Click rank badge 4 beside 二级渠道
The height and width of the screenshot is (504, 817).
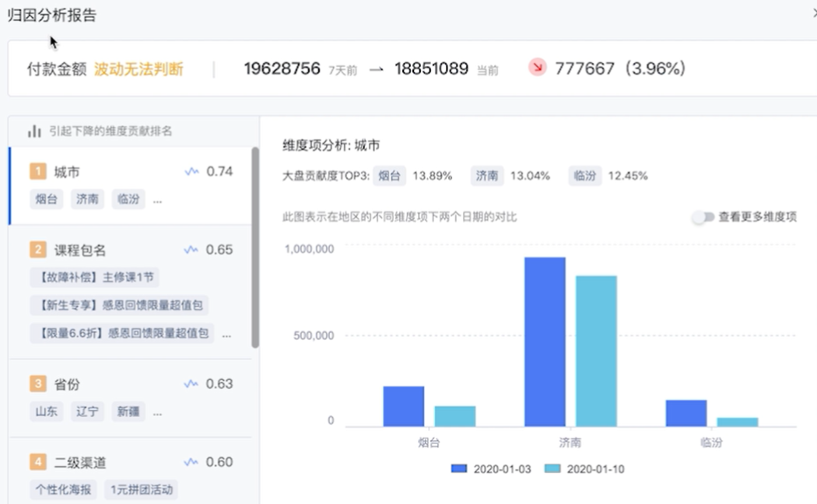click(38, 462)
